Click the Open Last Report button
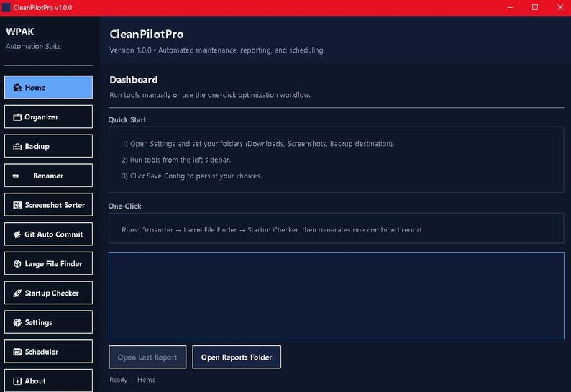Screen dimensions: 571x392 pyautogui.click(x=147, y=357)
